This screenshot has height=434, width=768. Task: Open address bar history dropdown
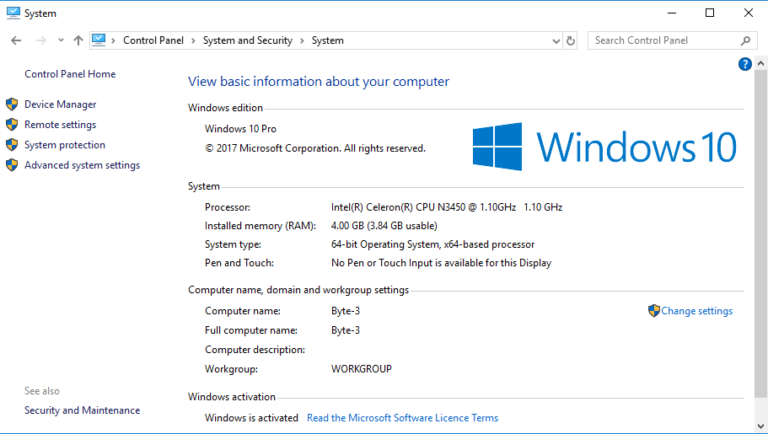pos(556,41)
